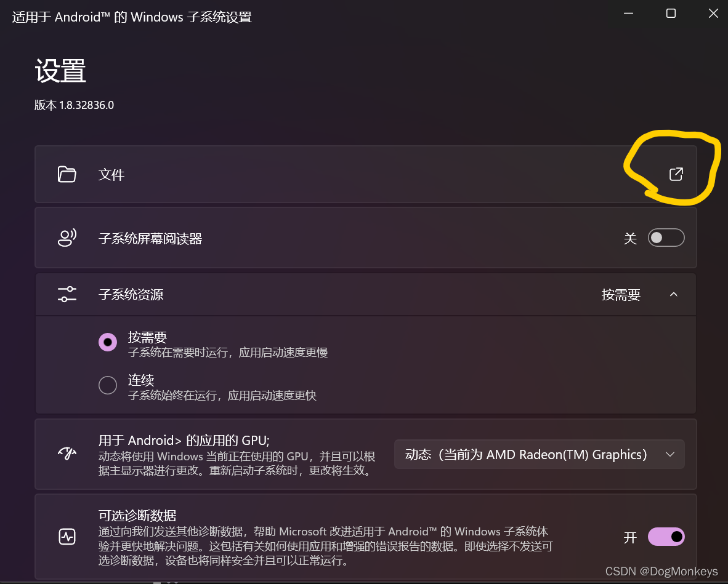Click the sliders icon for 子系统资源
The width and height of the screenshot is (728, 584).
click(67, 294)
